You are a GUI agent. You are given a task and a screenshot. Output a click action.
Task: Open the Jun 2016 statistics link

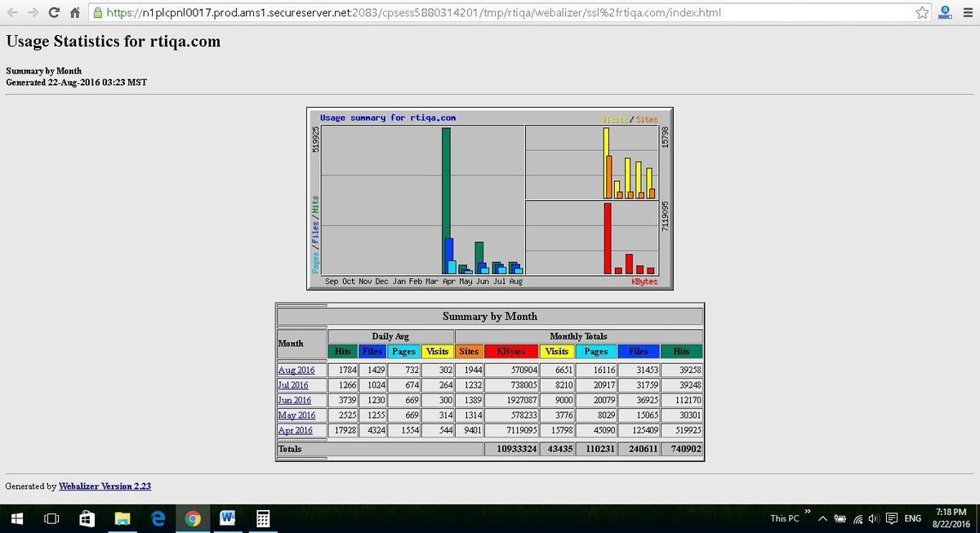tap(296, 400)
